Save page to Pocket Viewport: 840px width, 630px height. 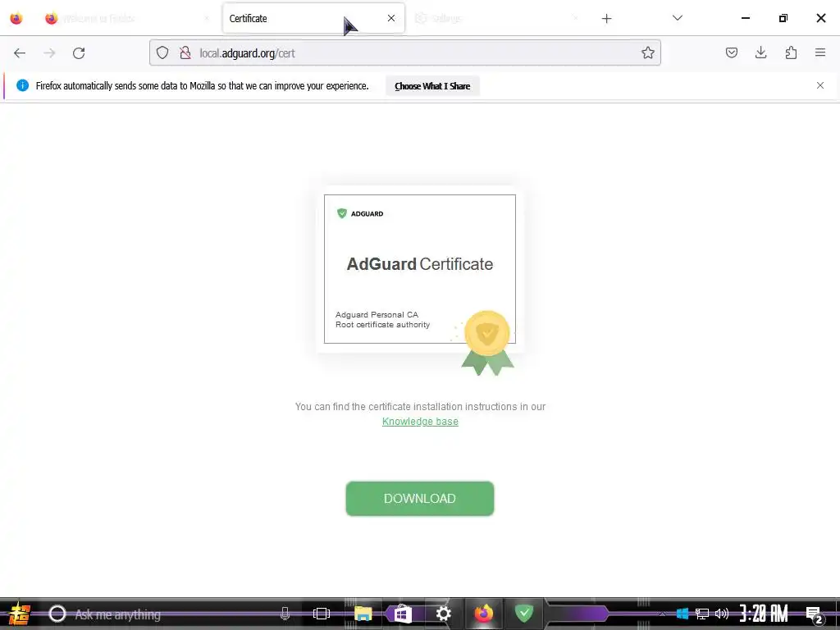click(x=731, y=52)
